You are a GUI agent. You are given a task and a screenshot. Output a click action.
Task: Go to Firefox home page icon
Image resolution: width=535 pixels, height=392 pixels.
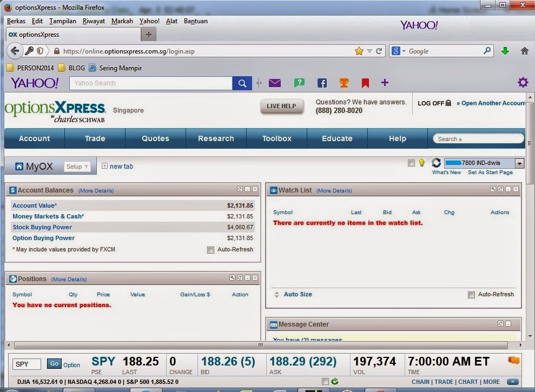click(x=524, y=51)
